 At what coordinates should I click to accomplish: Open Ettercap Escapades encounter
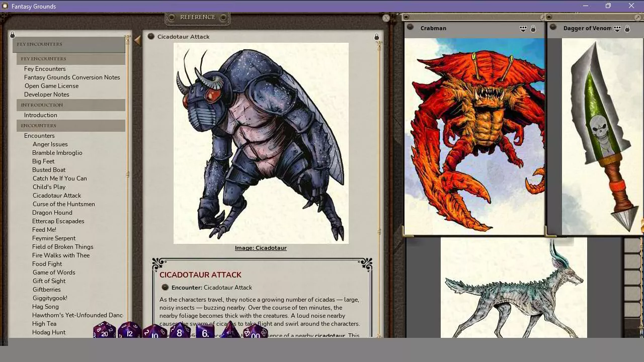58,221
